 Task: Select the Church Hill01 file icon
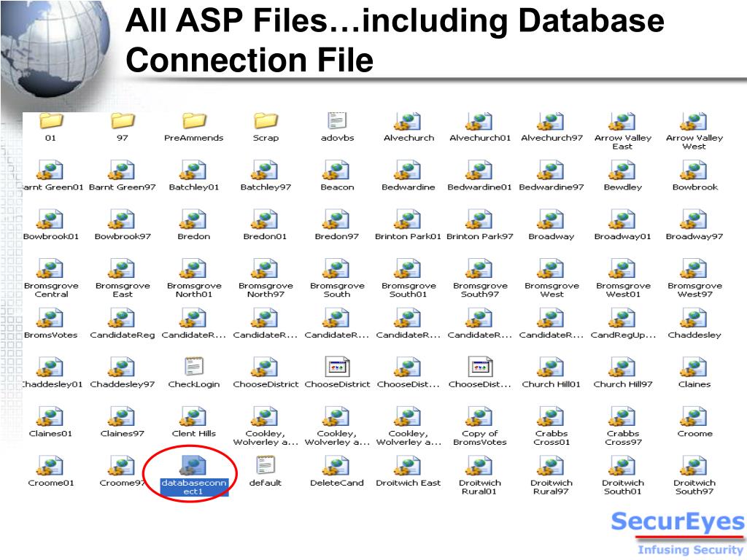551,367
